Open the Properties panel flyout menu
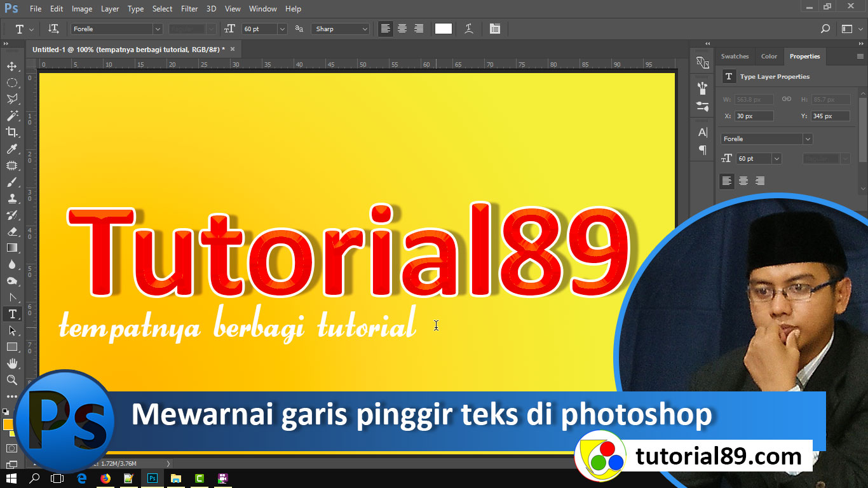 [860, 56]
